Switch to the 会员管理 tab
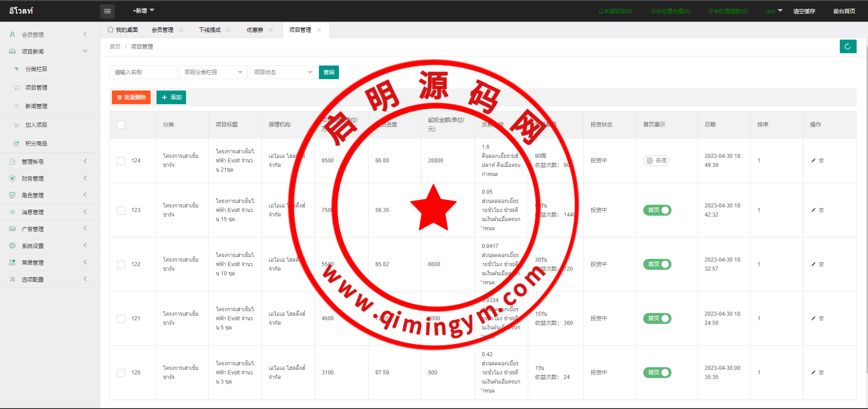The image size is (868, 409). tap(162, 30)
